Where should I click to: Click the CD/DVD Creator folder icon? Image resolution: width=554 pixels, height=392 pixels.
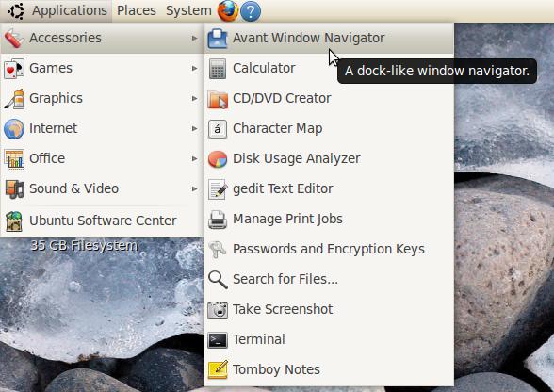(218, 99)
